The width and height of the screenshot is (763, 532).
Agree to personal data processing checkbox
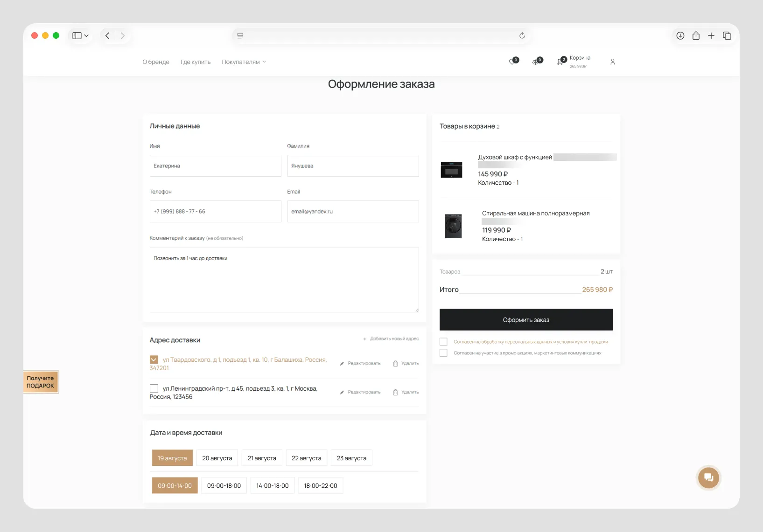(443, 342)
